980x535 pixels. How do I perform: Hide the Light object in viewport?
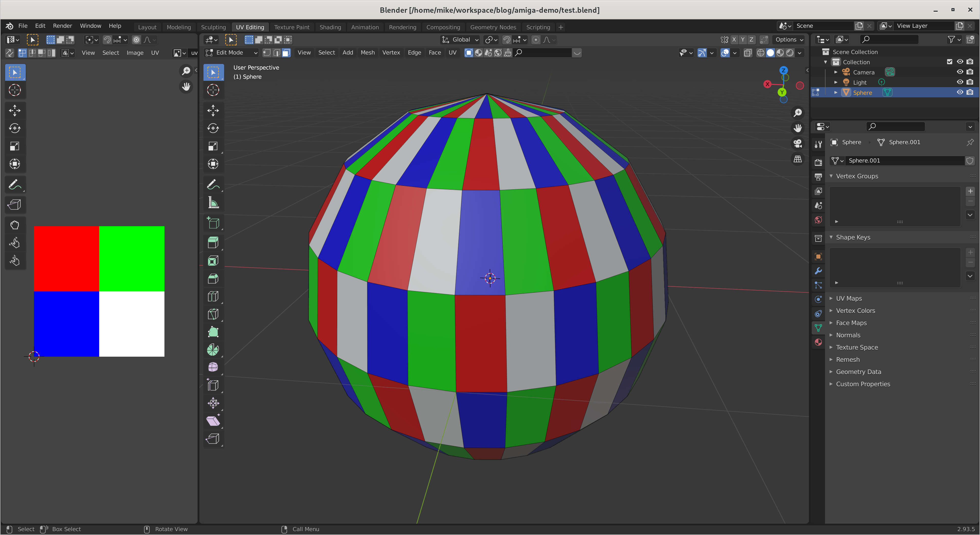point(960,82)
